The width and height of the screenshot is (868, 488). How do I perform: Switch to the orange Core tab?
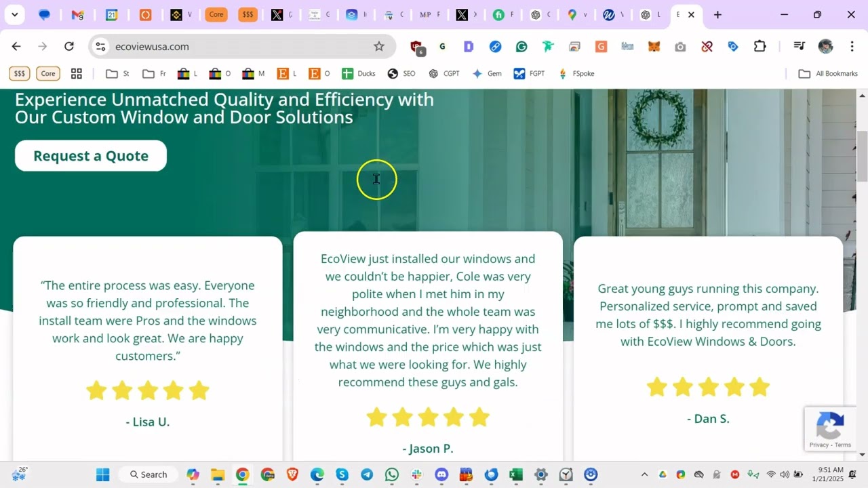point(216,14)
